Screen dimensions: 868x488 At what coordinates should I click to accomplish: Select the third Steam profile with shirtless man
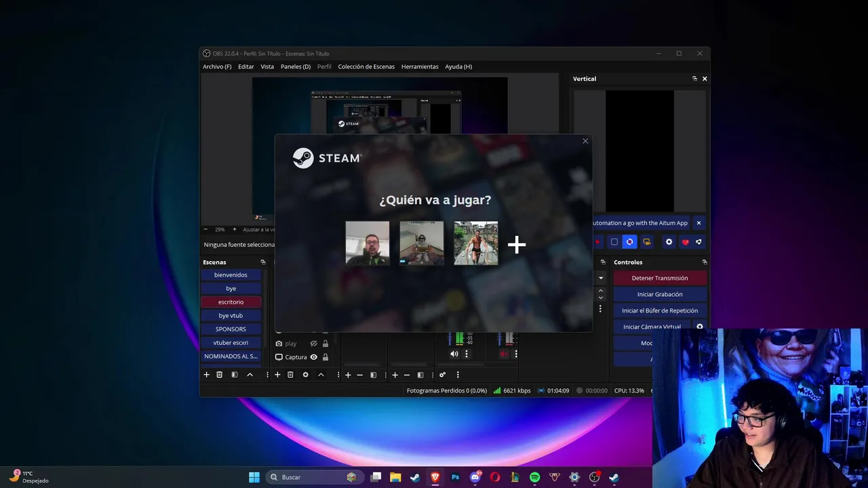[x=476, y=243]
